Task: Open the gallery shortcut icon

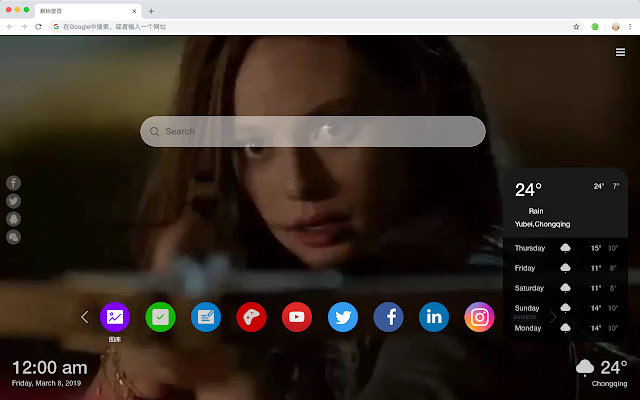Action: tap(115, 317)
